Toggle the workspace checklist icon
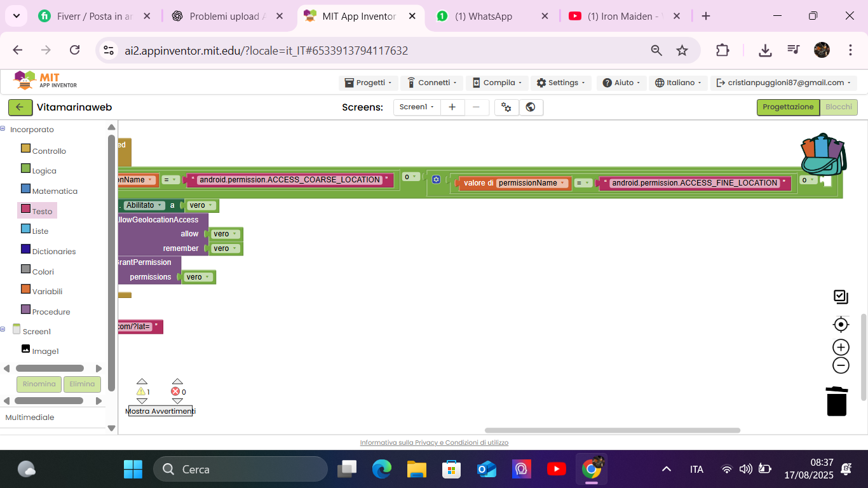 (x=841, y=297)
